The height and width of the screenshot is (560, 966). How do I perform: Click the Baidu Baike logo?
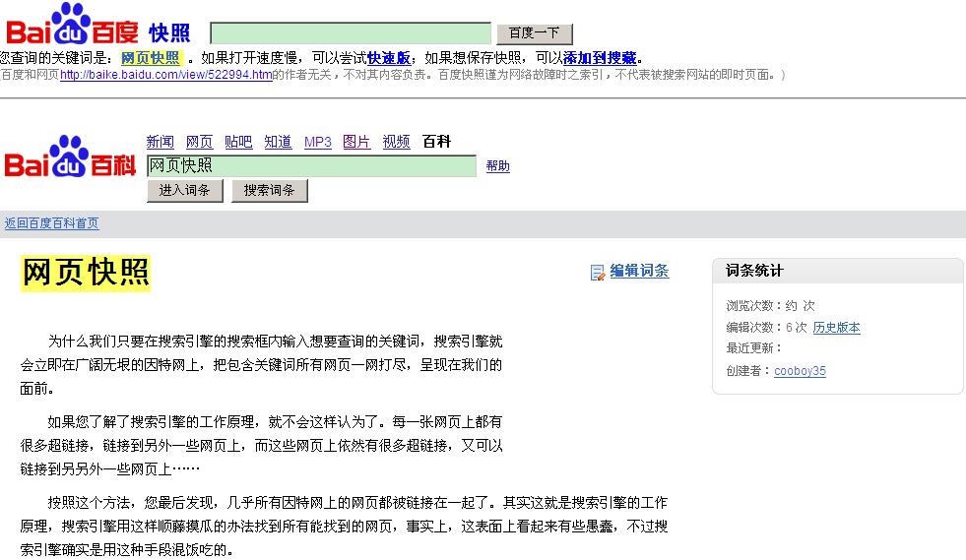(70, 159)
